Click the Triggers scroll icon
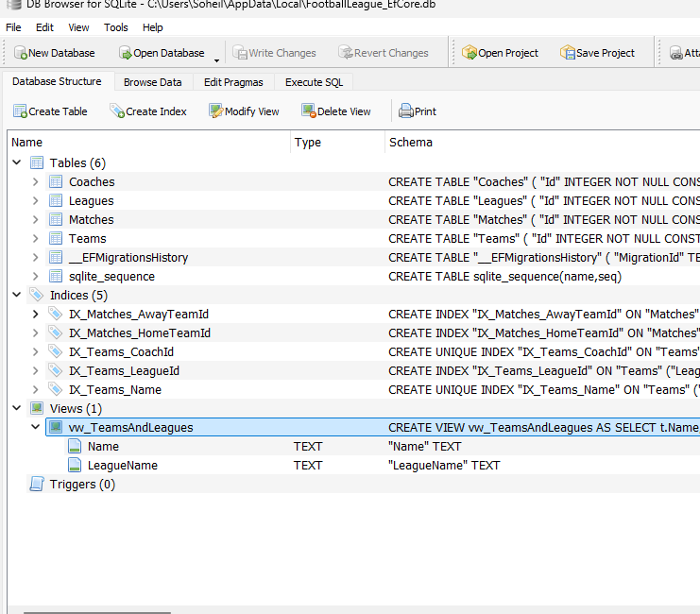The width and height of the screenshot is (700, 614). pos(37,484)
